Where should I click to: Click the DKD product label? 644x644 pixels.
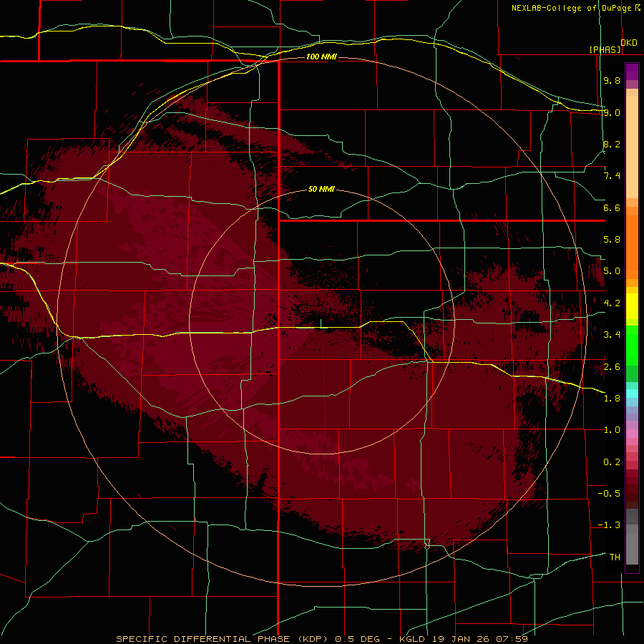[x=629, y=43]
